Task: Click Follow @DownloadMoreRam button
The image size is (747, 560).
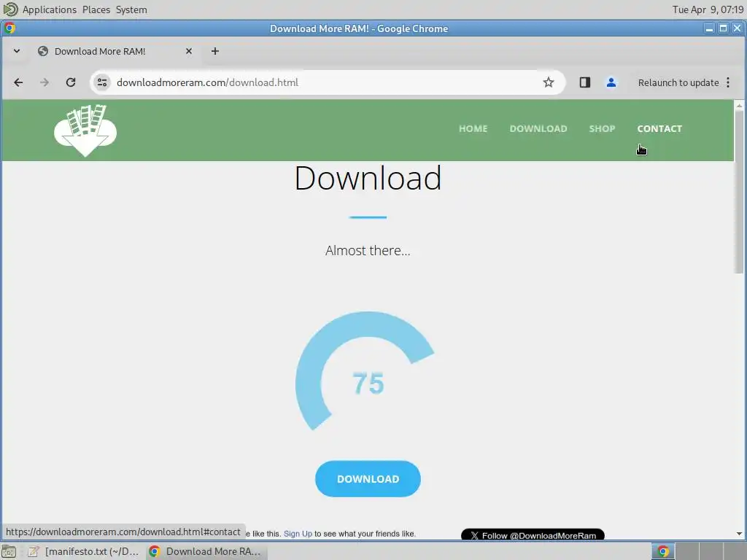Action: 533,535
